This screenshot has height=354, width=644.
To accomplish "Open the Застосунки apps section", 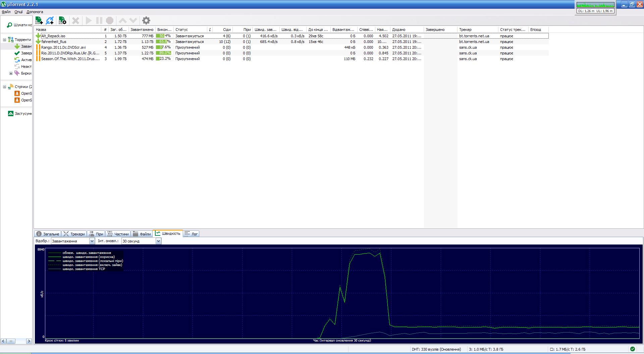I will tap(20, 114).
